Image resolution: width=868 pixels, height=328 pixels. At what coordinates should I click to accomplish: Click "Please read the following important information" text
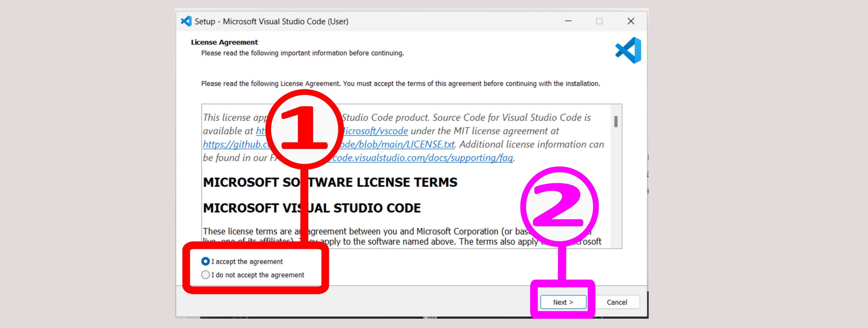click(302, 53)
